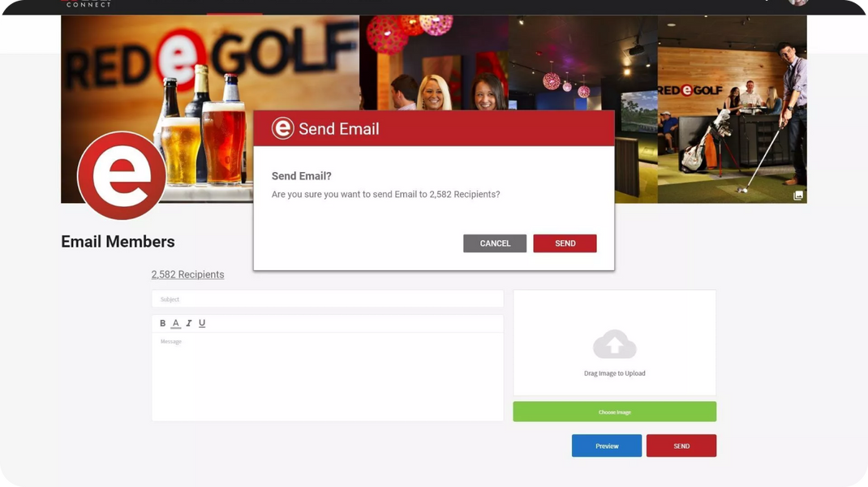Cancel the Send Email confirmation
868x487 pixels.
pyautogui.click(x=495, y=243)
